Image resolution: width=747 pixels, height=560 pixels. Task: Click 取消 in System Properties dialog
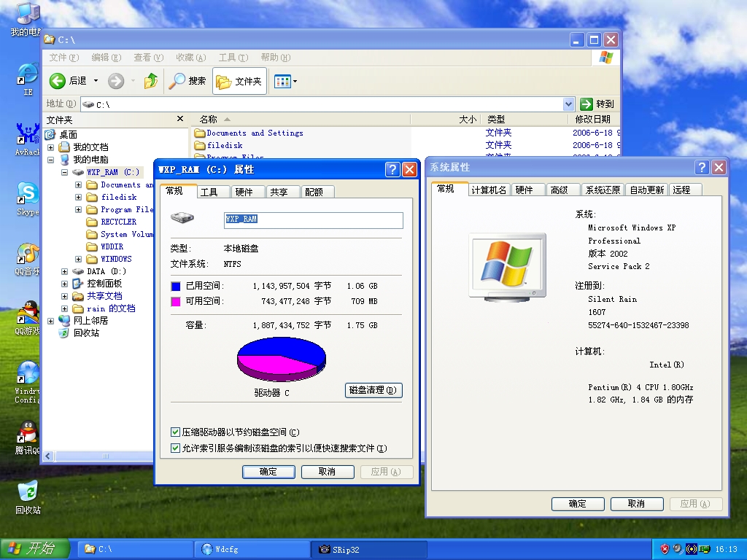[636, 504]
